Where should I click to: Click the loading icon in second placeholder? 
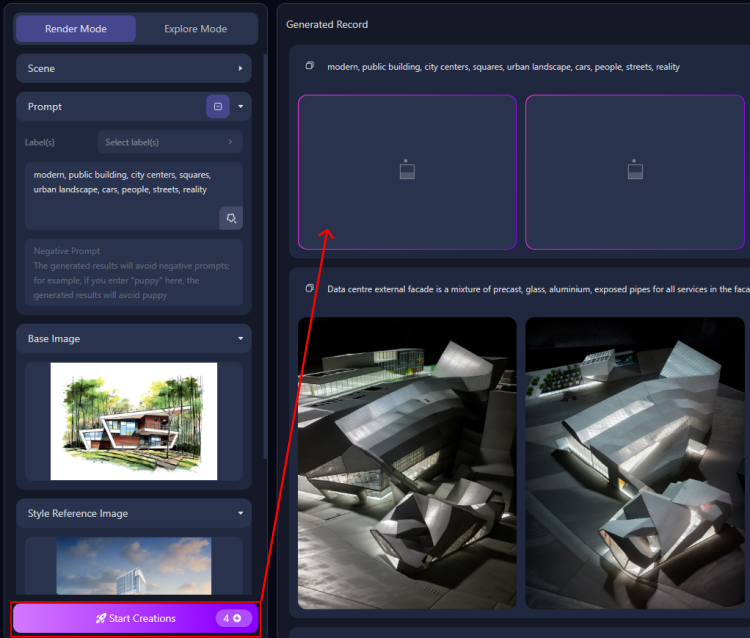(x=635, y=170)
